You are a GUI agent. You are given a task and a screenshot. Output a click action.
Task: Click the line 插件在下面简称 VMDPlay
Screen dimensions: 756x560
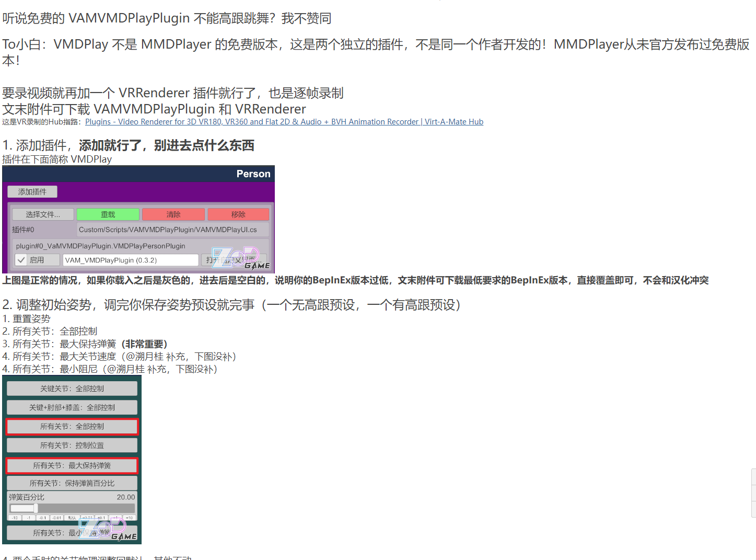[57, 159]
